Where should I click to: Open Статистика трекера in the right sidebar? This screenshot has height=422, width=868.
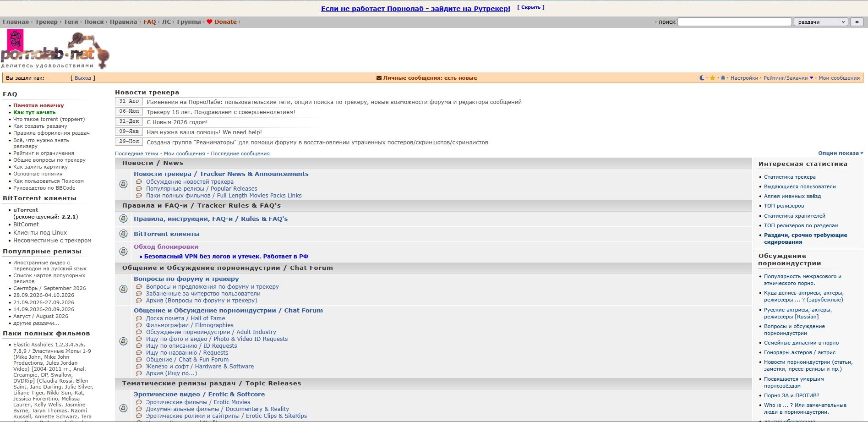[790, 177]
